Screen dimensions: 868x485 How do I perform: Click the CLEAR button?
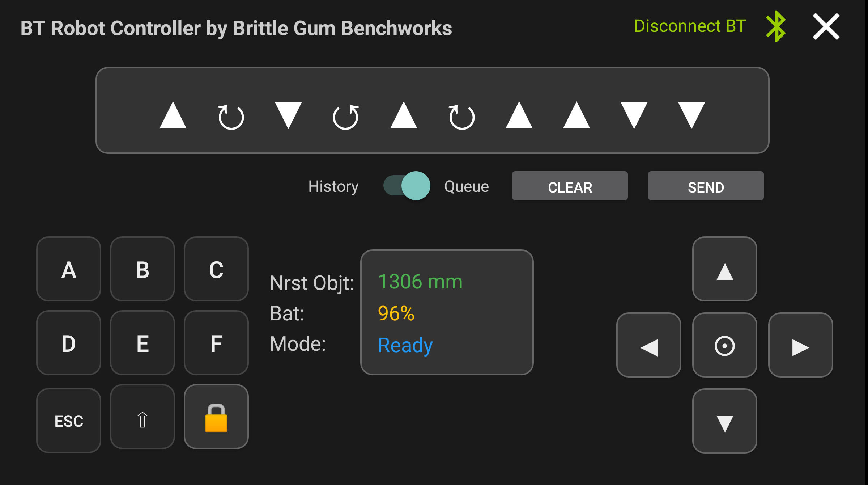coord(570,186)
